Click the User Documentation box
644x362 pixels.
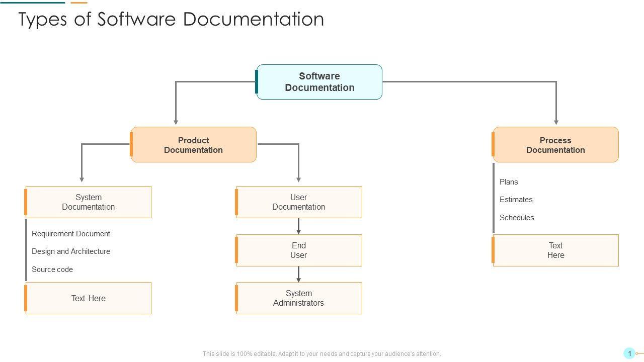coord(299,202)
